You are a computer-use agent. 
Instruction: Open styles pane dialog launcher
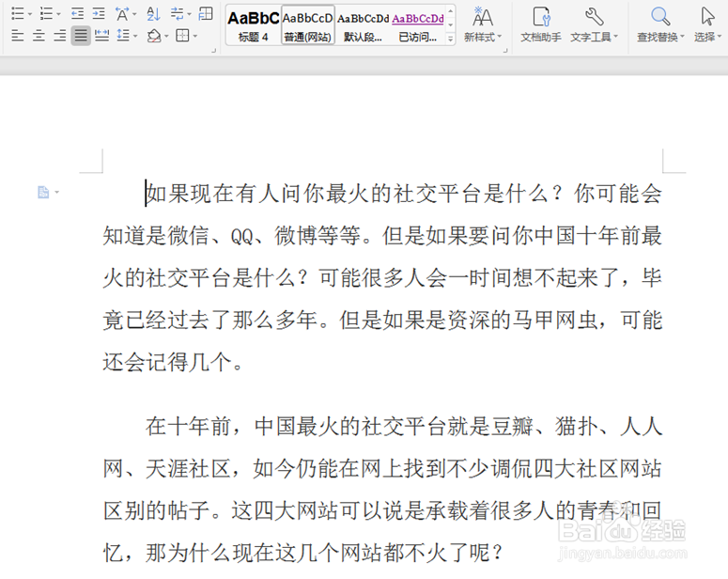[505, 50]
